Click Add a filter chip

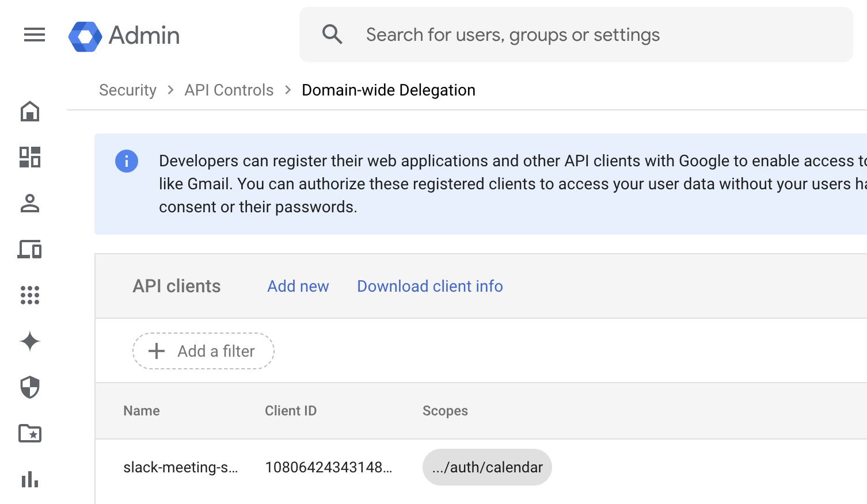pos(203,351)
